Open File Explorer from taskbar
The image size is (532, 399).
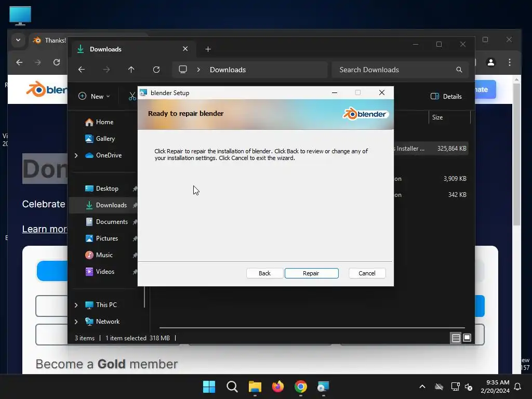(255, 387)
